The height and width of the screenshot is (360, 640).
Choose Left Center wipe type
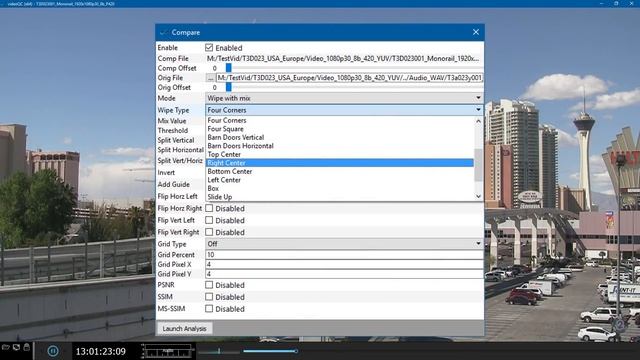tap(340, 180)
